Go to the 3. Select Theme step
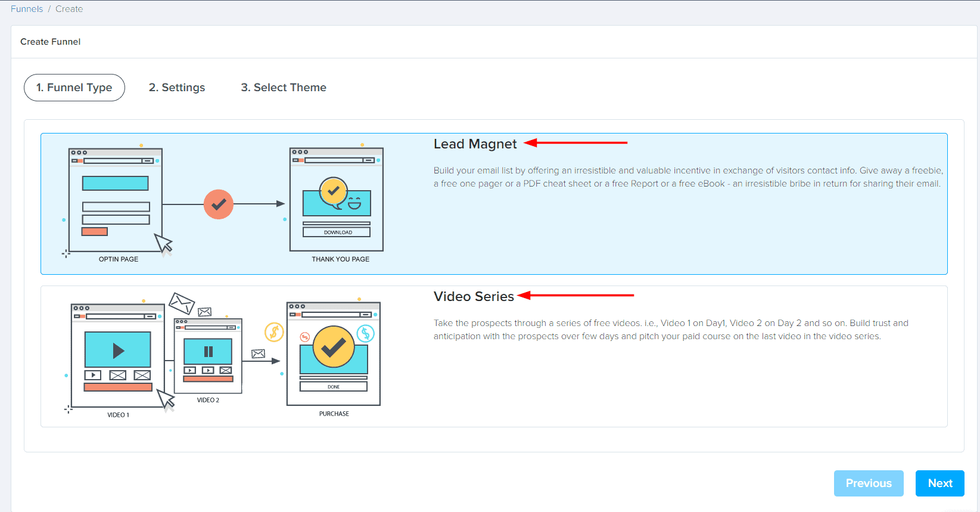 [x=284, y=88]
